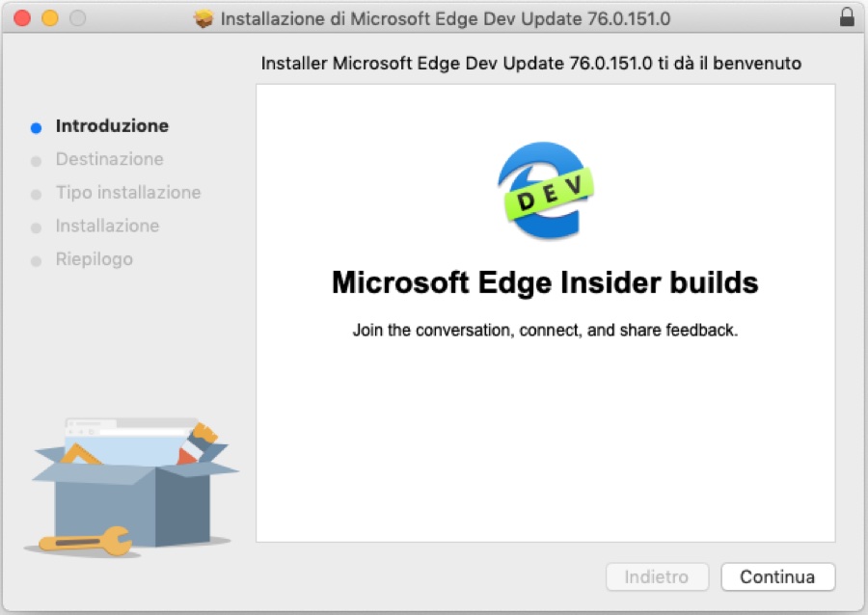The width and height of the screenshot is (868, 615).
Task: Select the Tipo installazione step
Action: pyautogui.click(x=128, y=193)
